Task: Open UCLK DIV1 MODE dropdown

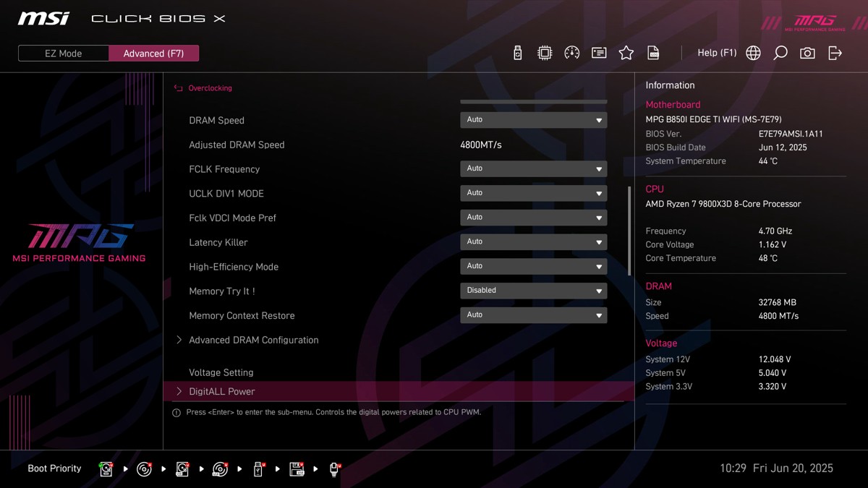Action: coord(534,193)
